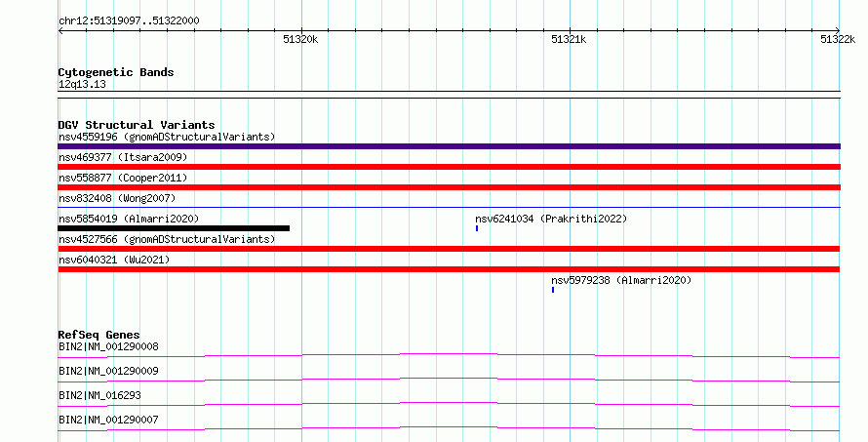The image size is (868, 442).
Task: Open the nsv6241034 (Prakrithi2022) label
Action: click(x=551, y=219)
